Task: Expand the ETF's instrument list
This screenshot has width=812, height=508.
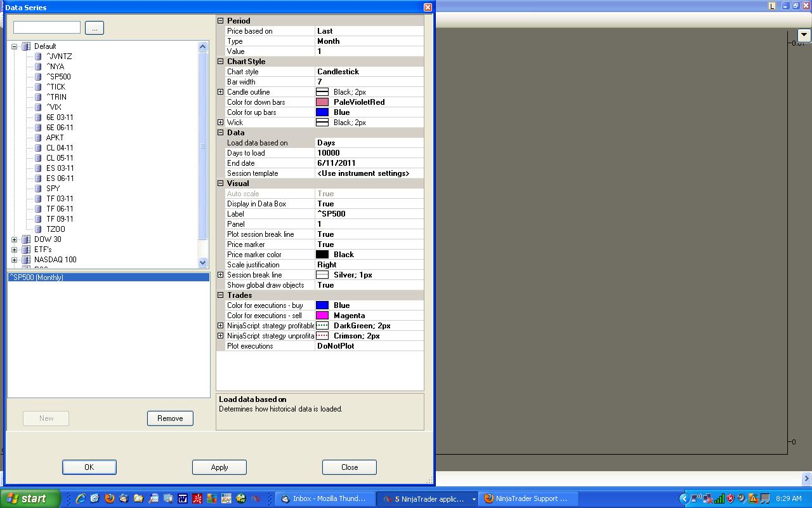Action: (14, 250)
